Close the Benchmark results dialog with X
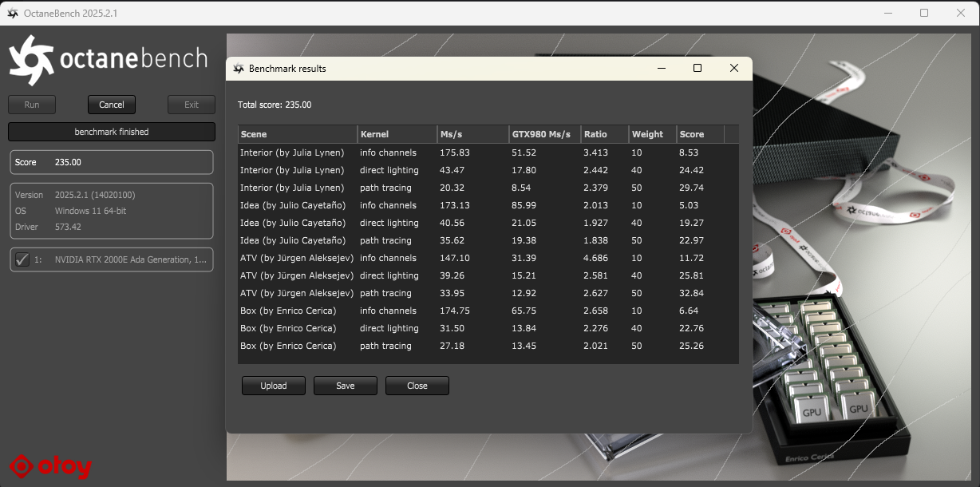Viewport: 980px width, 487px height. pyautogui.click(x=734, y=69)
